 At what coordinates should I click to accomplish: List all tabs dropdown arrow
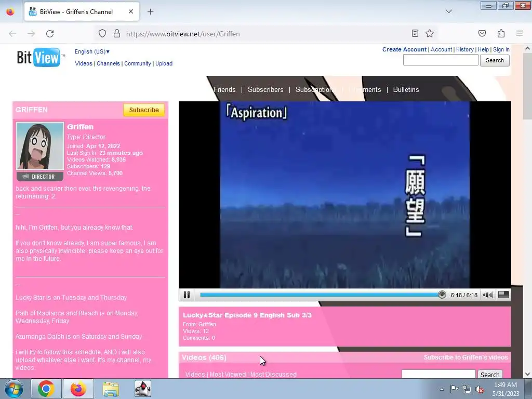448,11
